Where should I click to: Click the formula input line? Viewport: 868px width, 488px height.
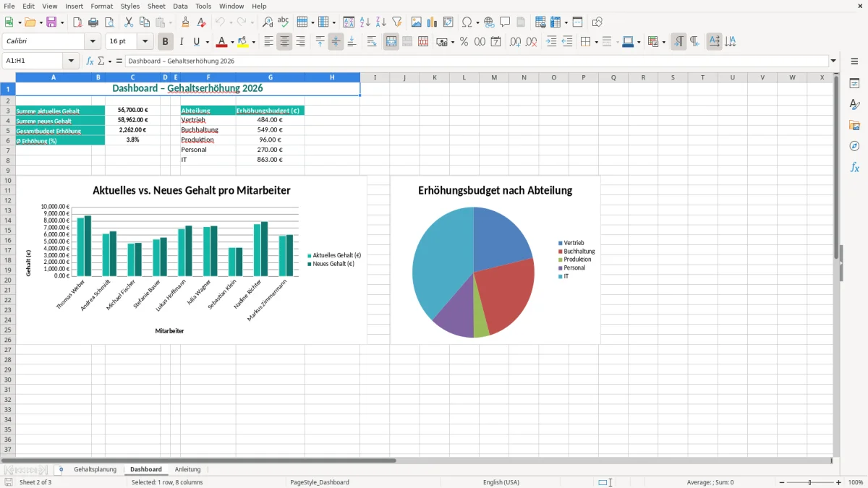[x=477, y=61]
